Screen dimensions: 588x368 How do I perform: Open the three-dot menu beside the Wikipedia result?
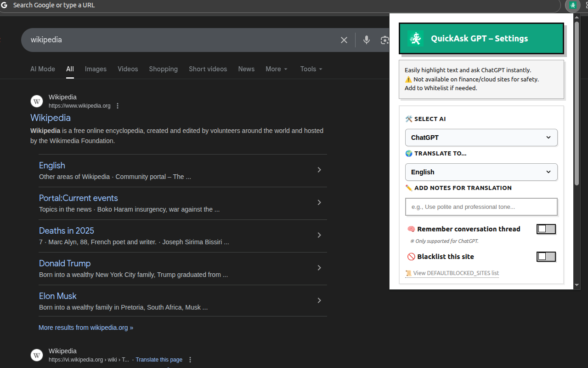click(x=118, y=106)
